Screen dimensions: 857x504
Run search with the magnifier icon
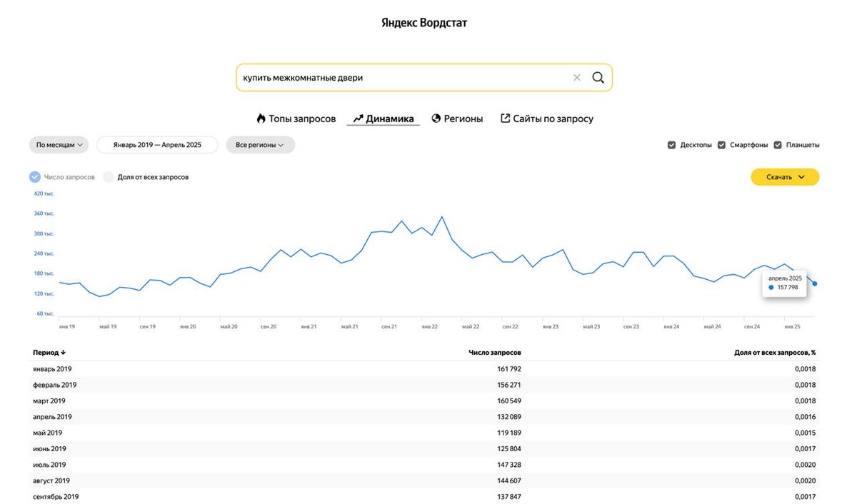tap(598, 78)
